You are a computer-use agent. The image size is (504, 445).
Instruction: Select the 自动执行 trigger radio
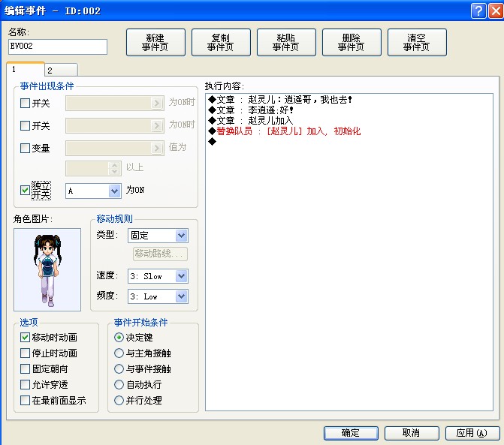[x=119, y=384]
